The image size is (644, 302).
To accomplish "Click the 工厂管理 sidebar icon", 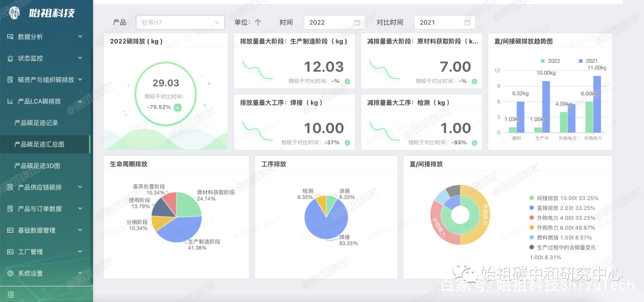I will (10, 252).
